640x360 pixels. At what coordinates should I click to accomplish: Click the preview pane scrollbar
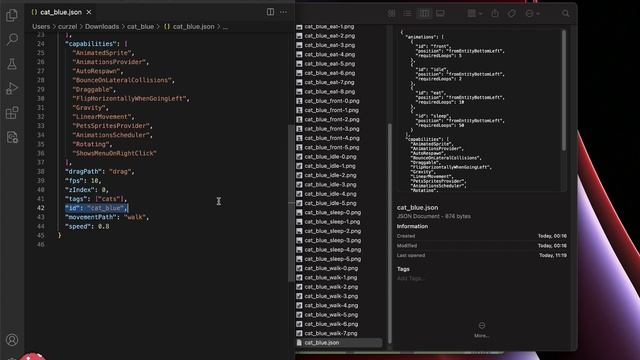(564, 90)
